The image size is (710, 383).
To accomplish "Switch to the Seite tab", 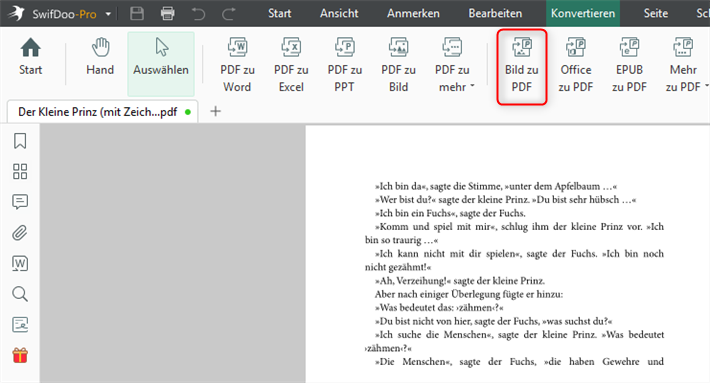I will (656, 14).
